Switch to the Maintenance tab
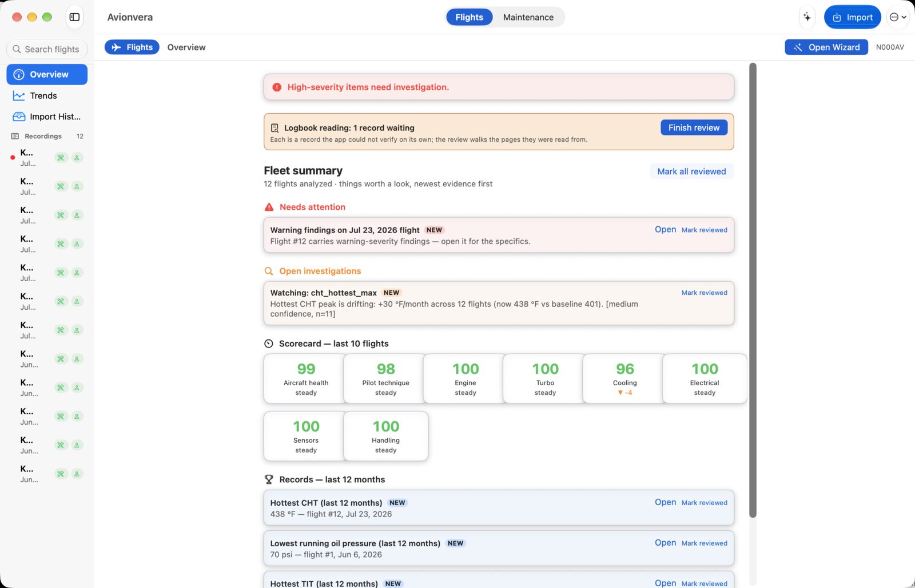The width and height of the screenshot is (915, 588). point(528,17)
